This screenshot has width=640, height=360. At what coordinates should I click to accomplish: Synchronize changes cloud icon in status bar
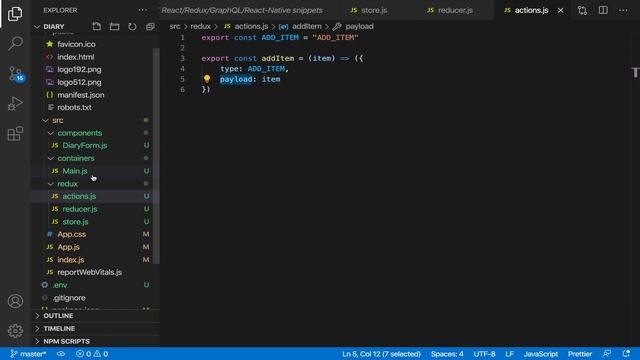tap(61, 354)
